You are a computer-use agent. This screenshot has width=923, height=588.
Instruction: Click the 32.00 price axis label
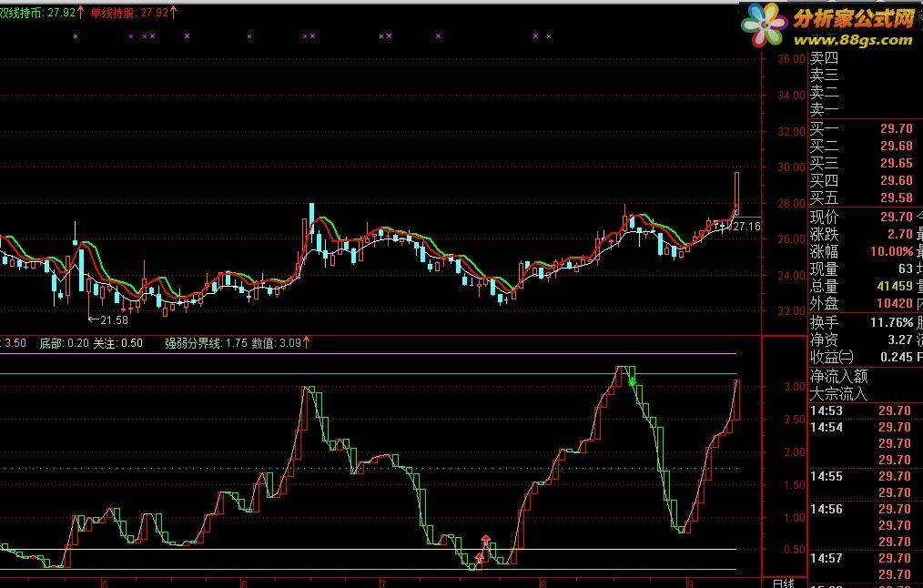point(790,131)
